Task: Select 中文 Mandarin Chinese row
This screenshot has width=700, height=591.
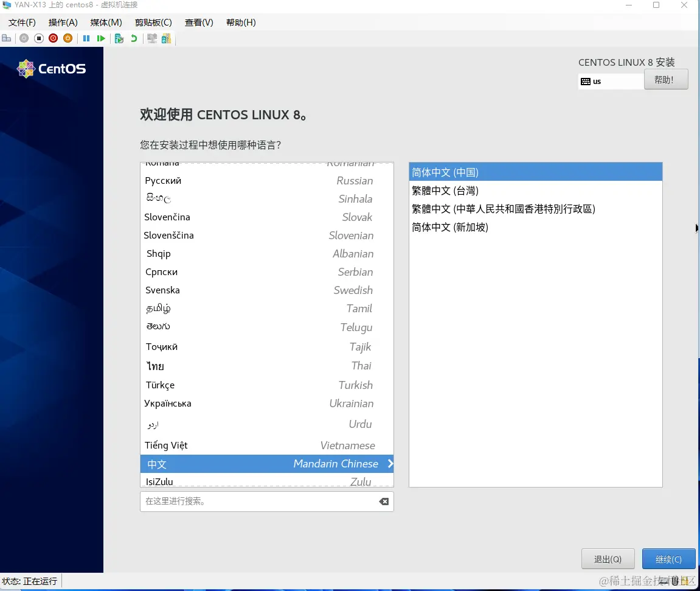Action: point(266,464)
